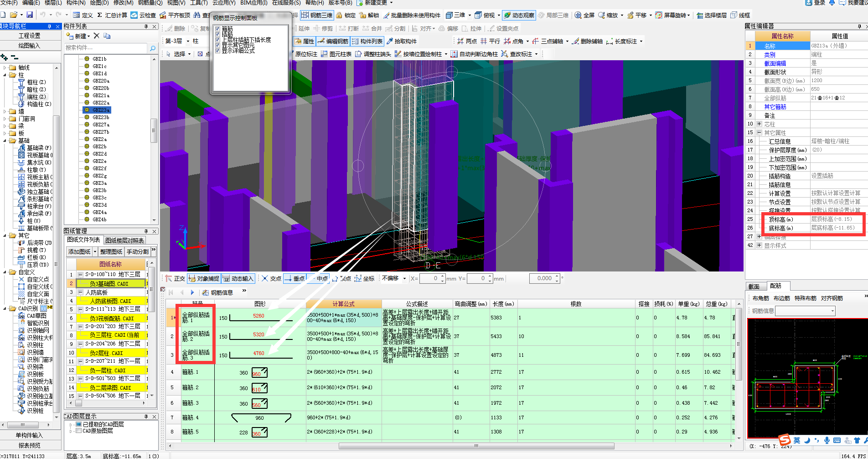Open 三维 view dropdown arrow

[x=470, y=15]
